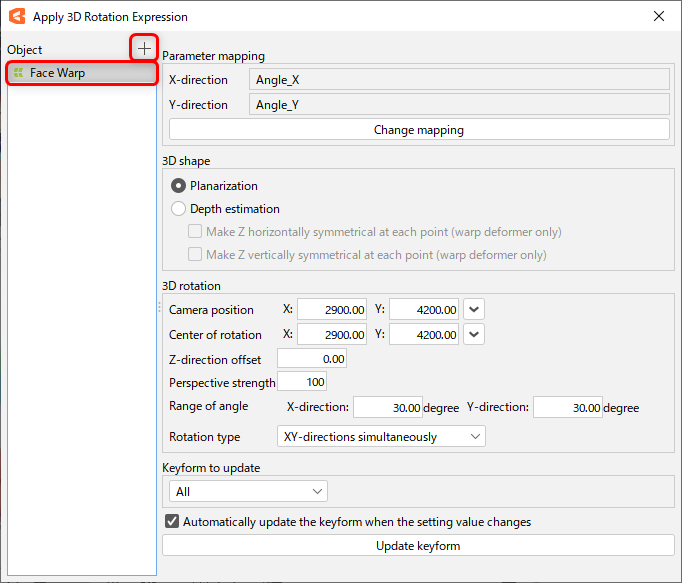Screen dimensions: 682x583
Task: Click the plus icon to add object
Action: (145, 48)
